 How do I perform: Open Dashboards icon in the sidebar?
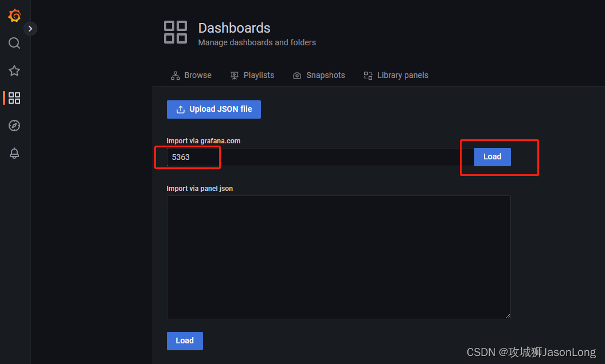click(x=14, y=98)
